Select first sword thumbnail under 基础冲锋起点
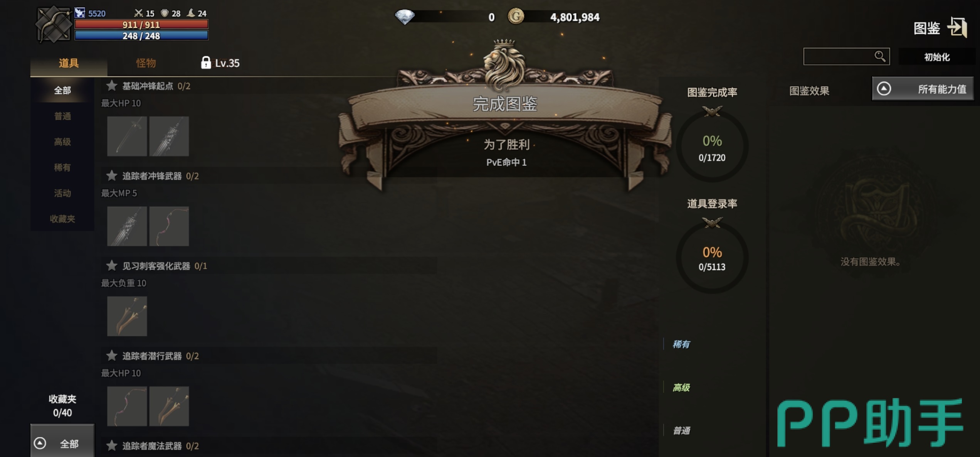This screenshot has height=457, width=980. (x=127, y=136)
